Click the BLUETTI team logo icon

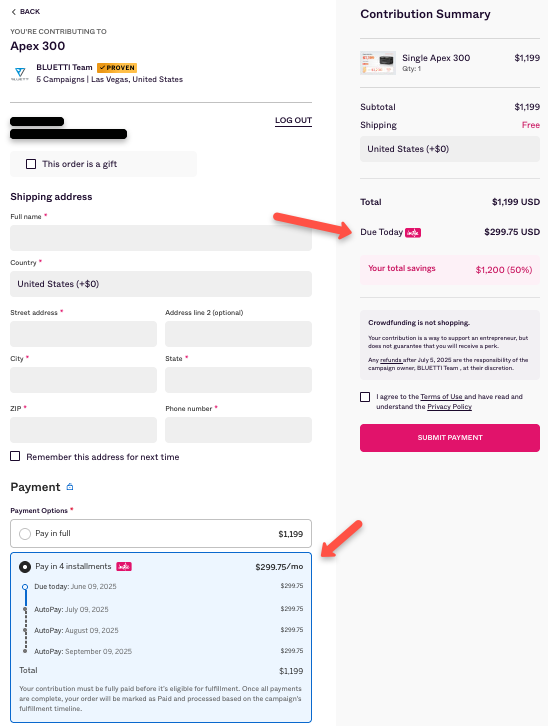pyautogui.click(x=20, y=74)
